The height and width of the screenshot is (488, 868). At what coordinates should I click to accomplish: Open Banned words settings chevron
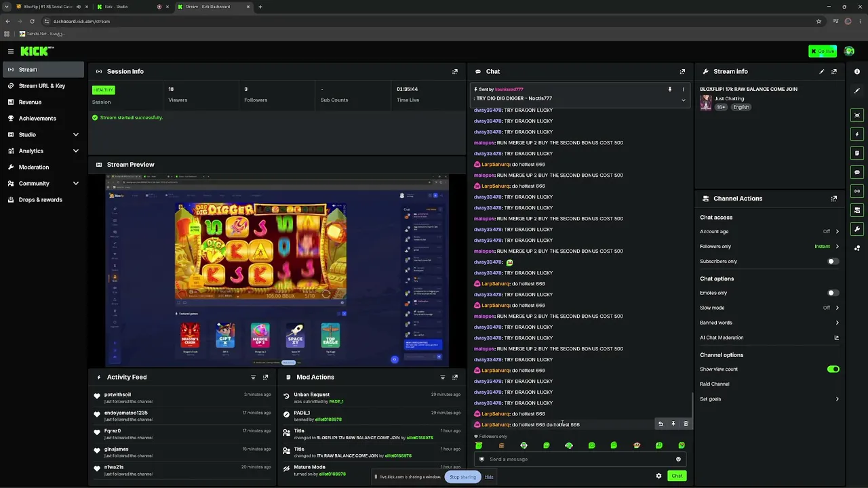837,323
